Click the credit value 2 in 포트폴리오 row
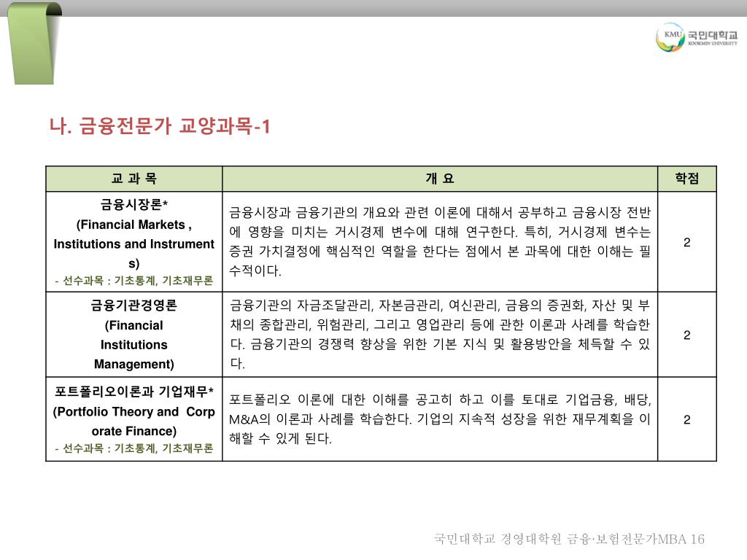Viewport: 747px width, 560px height. point(687,419)
